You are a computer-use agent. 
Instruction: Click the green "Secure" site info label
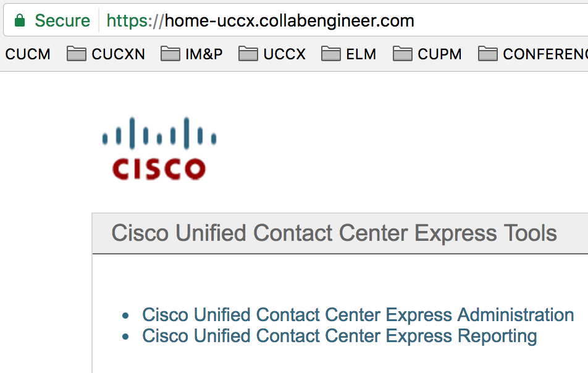tap(62, 21)
